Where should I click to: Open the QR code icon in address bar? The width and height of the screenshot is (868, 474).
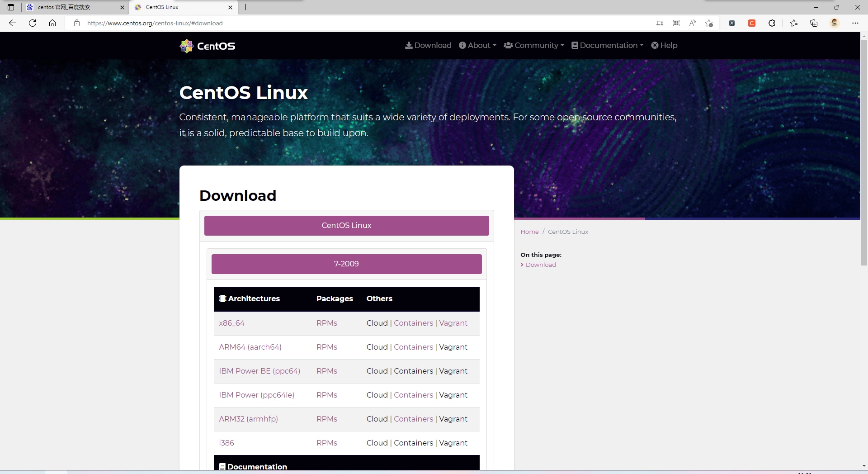pos(676,23)
